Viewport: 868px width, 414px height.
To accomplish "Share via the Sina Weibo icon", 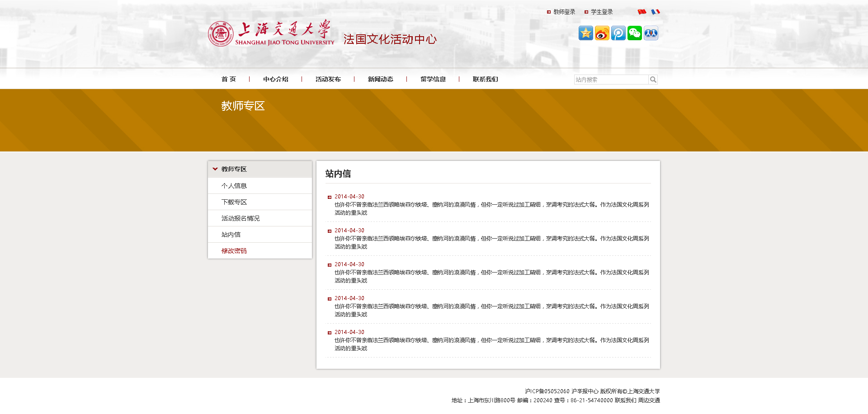I will pos(602,33).
